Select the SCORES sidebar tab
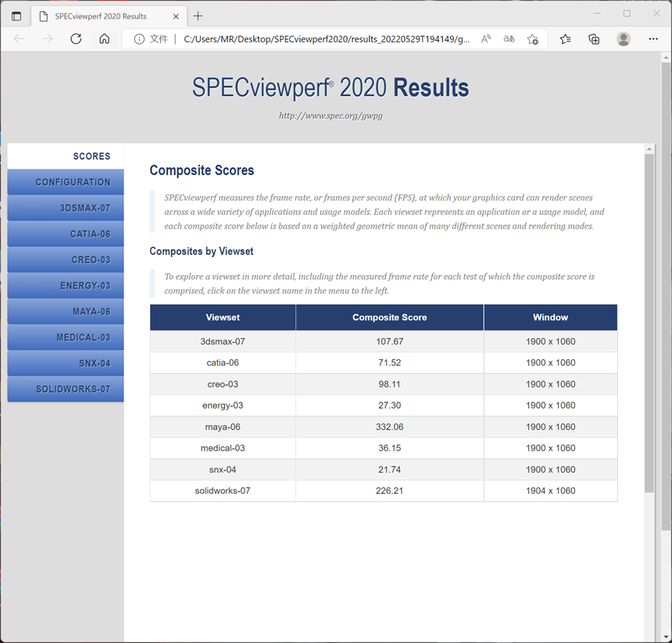Viewport: 672px width, 643px height. click(x=66, y=156)
